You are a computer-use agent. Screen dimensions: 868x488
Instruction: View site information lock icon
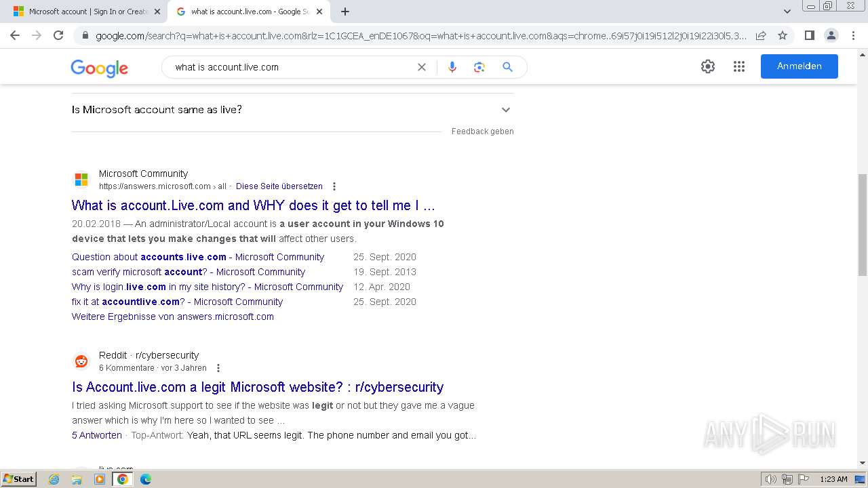point(85,35)
